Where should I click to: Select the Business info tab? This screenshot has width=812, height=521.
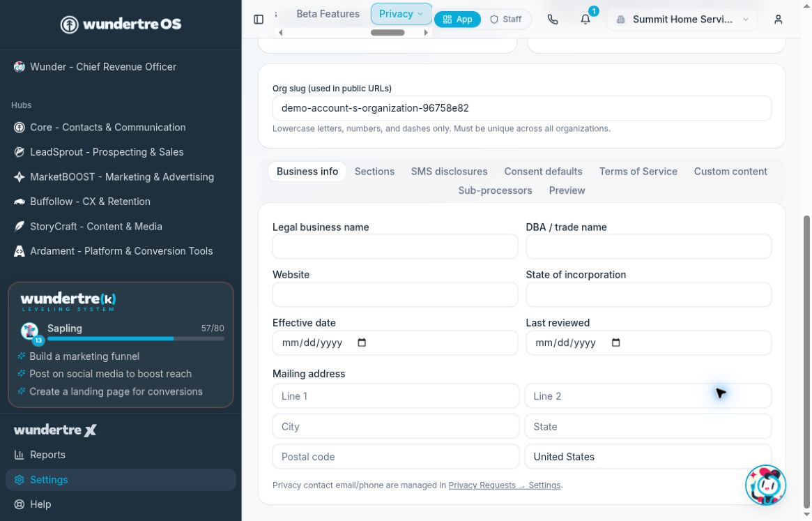(307, 172)
